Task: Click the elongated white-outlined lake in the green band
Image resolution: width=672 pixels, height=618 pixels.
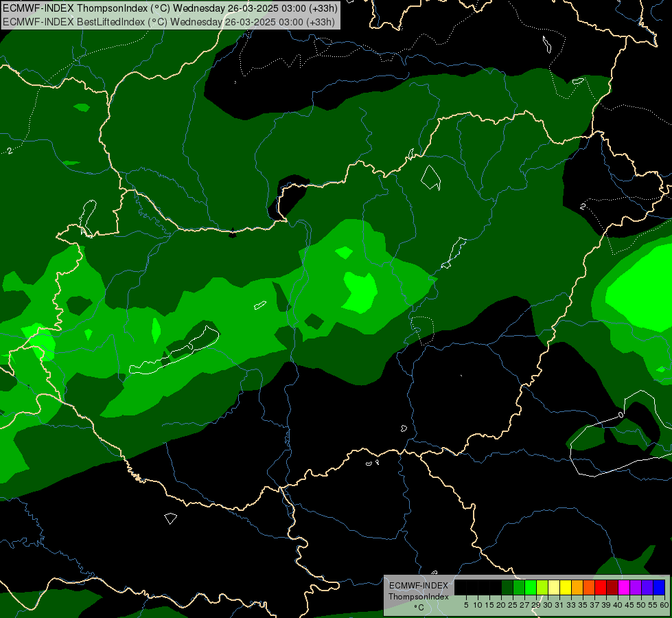Action: 174,350
